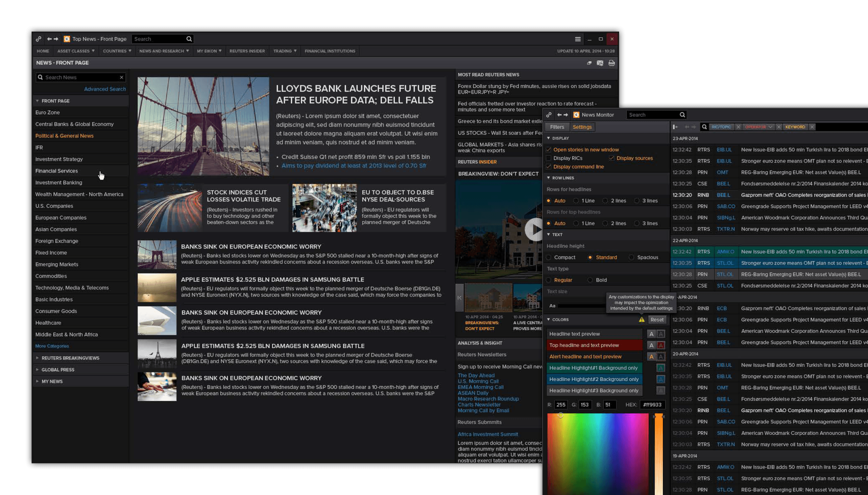Remove the KEYWORD filter tag with its X
Image resolution: width=868 pixels, height=495 pixels.
[x=812, y=127]
